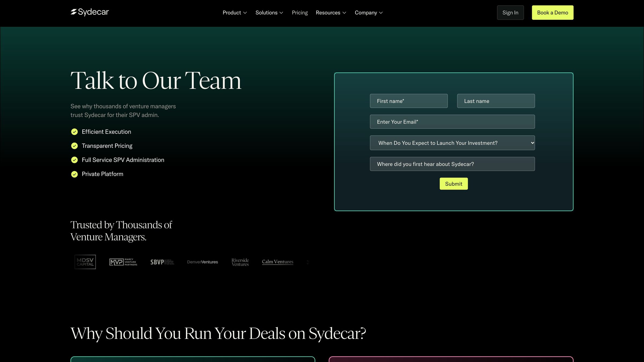Click the checkmark icon beside Private Platform
The width and height of the screenshot is (644, 362).
[74, 174]
